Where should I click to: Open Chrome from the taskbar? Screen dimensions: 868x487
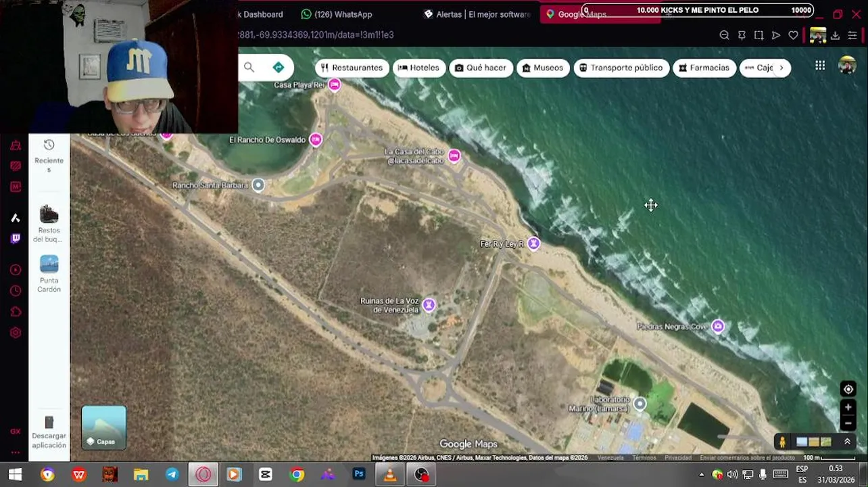pyautogui.click(x=297, y=475)
